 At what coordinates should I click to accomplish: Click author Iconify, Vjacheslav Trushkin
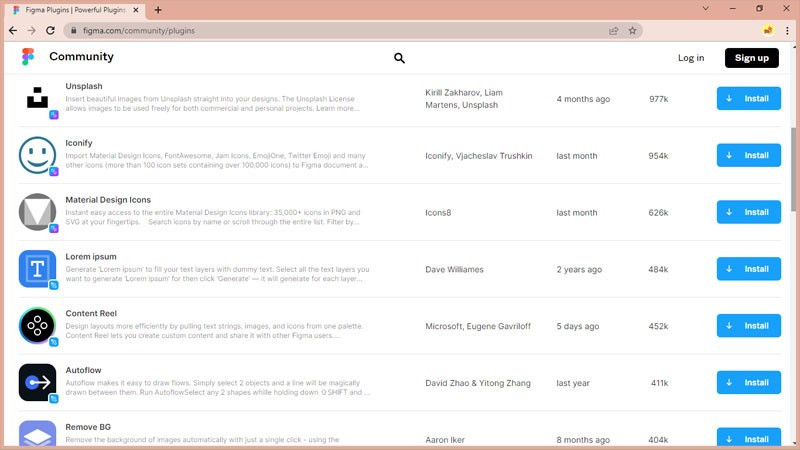(479, 156)
